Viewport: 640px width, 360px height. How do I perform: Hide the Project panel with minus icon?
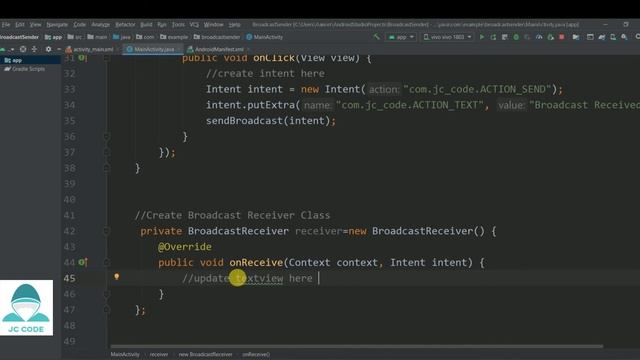[59, 49]
